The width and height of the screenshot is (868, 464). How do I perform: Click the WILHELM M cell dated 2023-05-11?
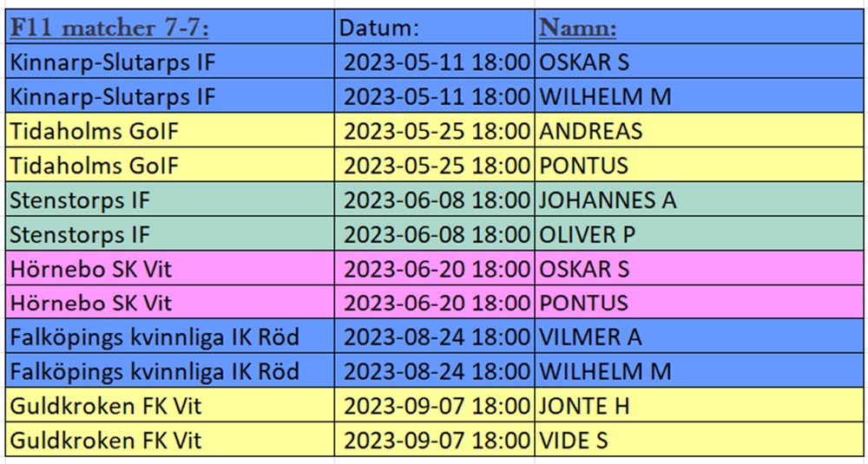click(x=699, y=95)
